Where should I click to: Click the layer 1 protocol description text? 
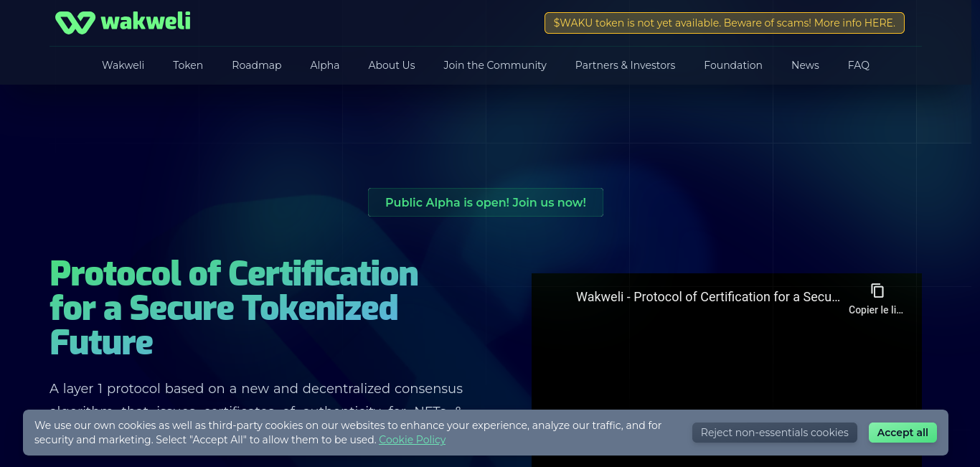(x=256, y=399)
